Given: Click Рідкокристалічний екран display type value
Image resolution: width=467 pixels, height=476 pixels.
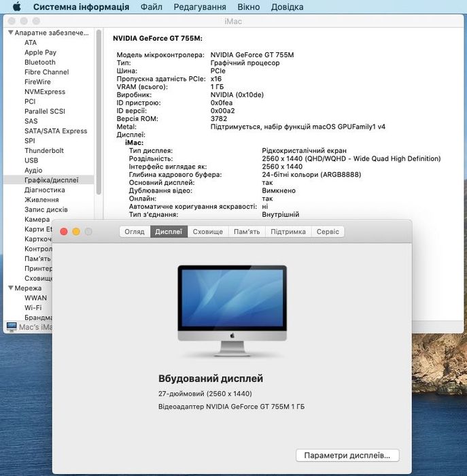Looking at the screenshot, I should tap(304, 150).
